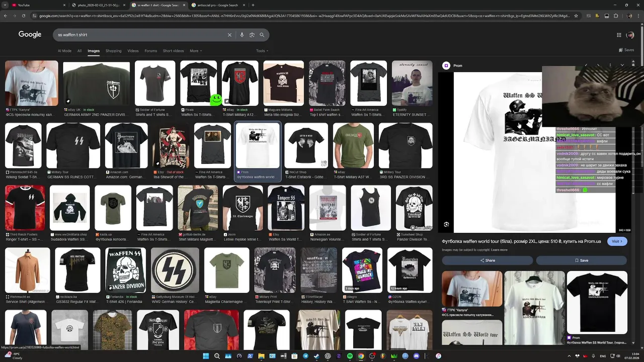Go to the Google logo homepage

tap(30, 34)
